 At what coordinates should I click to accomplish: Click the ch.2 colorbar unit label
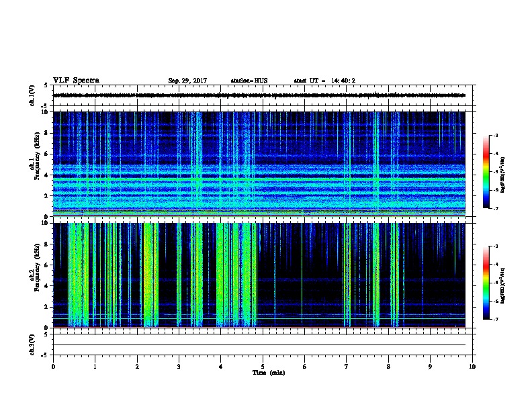coord(502,285)
